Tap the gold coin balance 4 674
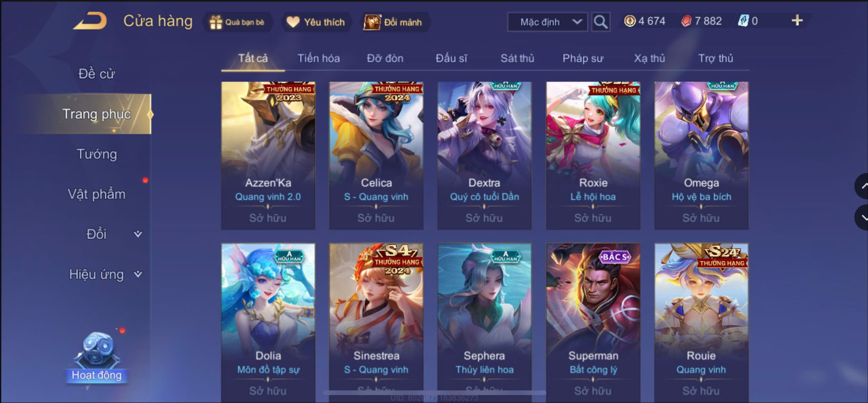 tap(645, 21)
